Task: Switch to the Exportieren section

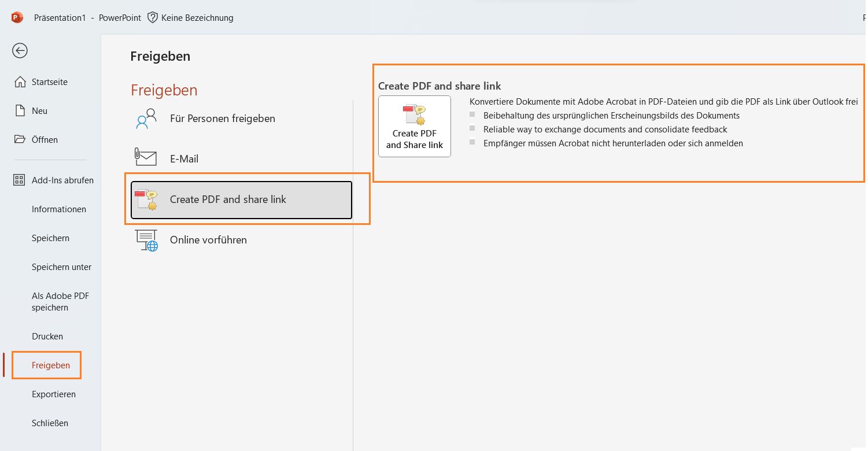Action: pyautogui.click(x=54, y=394)
